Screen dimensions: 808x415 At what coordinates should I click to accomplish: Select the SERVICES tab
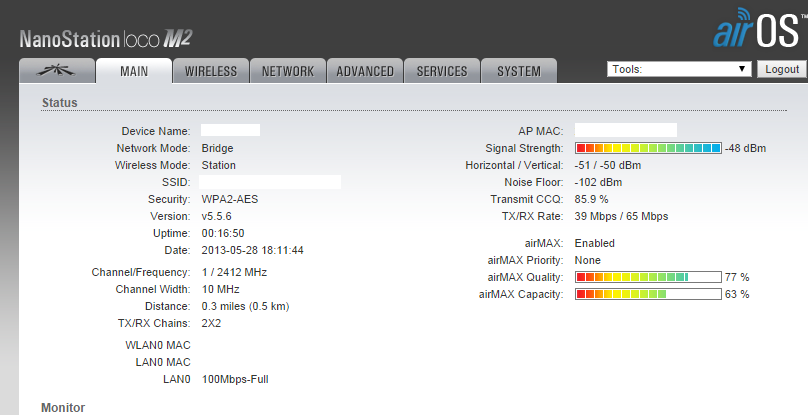[442, 71]
